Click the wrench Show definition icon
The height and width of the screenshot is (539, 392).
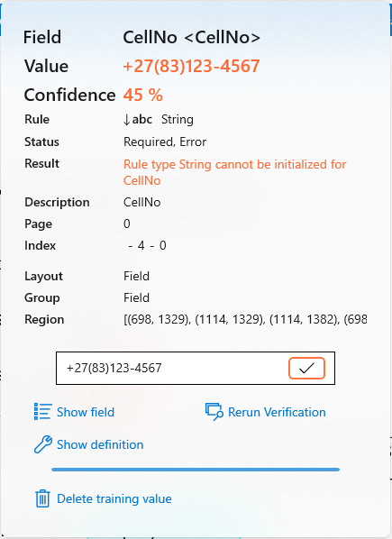pyautogui.click(x=43, y=444)
